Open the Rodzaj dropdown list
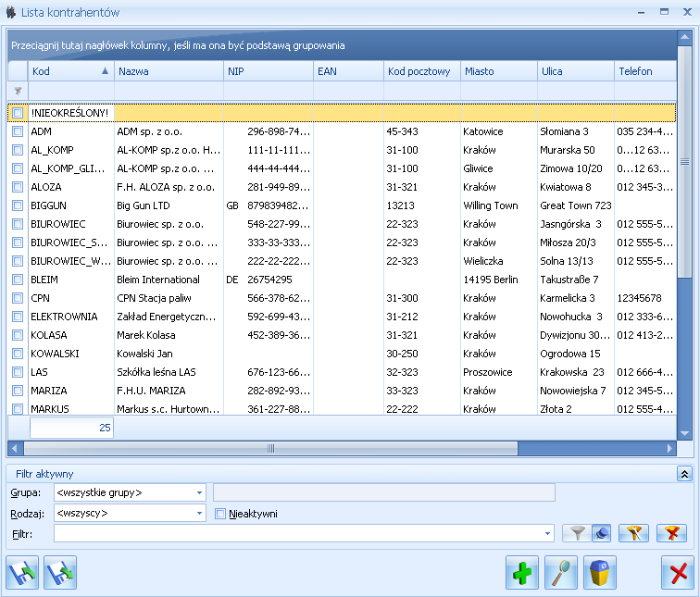Screen dimensions: 700x597 click(199, 513)
